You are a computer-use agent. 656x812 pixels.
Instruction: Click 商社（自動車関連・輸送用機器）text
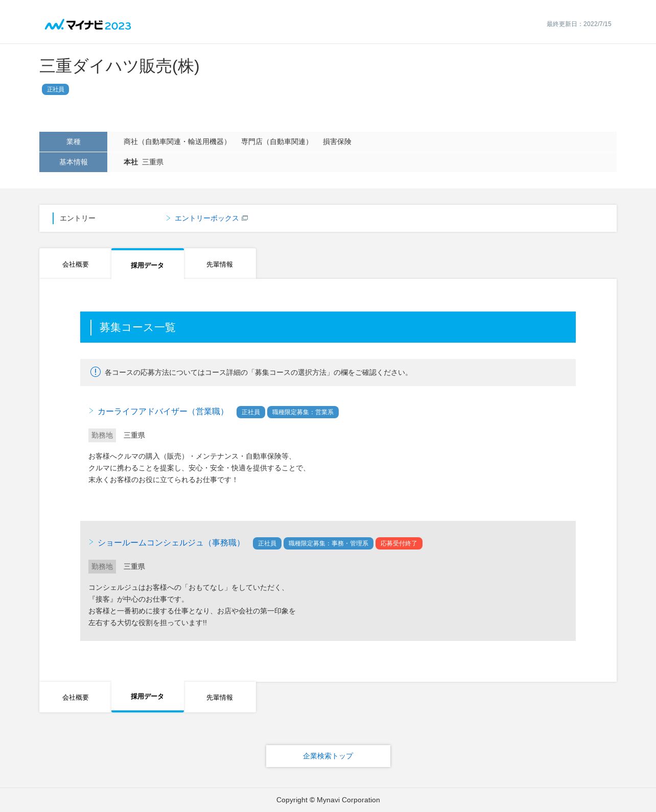point(177,141)
